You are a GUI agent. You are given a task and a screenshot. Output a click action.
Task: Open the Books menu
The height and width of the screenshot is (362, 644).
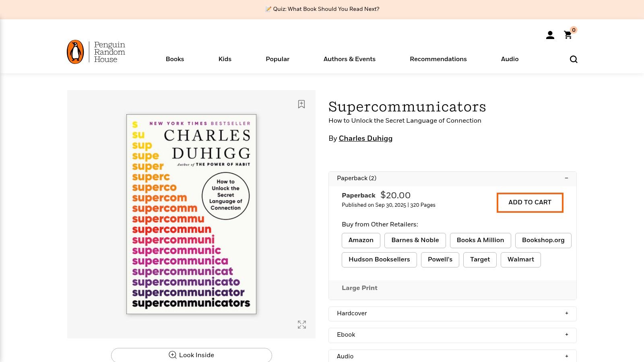pyautogui.click(x=175, y=59)
